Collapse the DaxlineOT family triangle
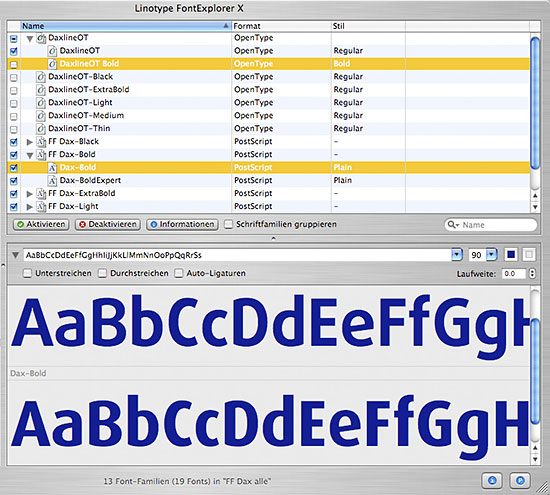This screenshot has height=495, width=550. [30, 39]
